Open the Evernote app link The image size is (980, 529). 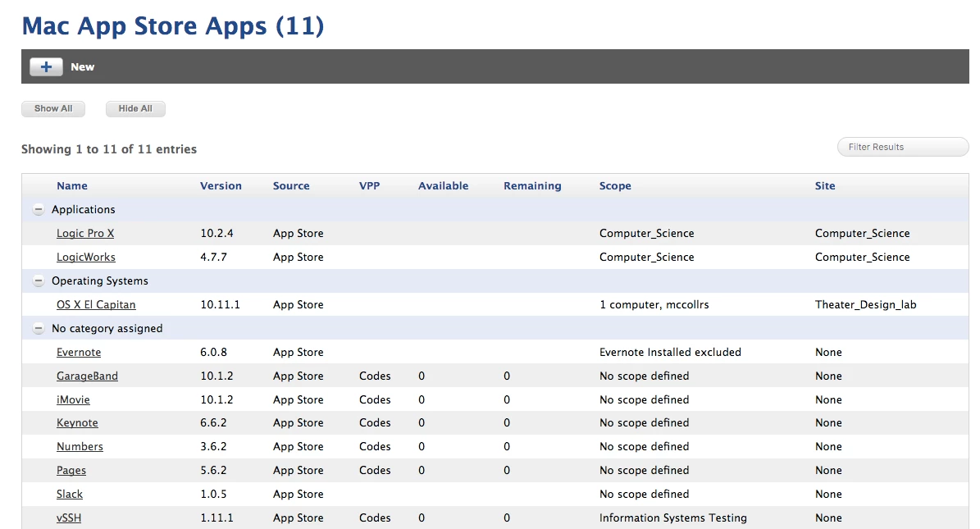coord(79,352)
